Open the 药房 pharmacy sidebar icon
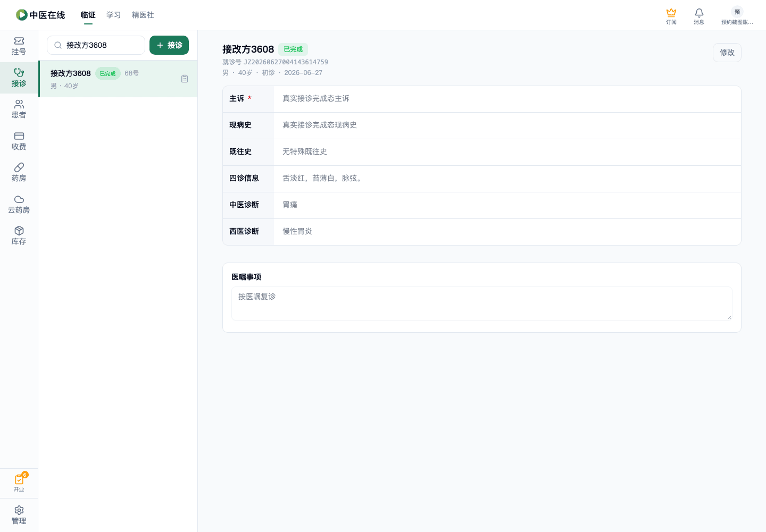766x532 pixels. point(19,167)
